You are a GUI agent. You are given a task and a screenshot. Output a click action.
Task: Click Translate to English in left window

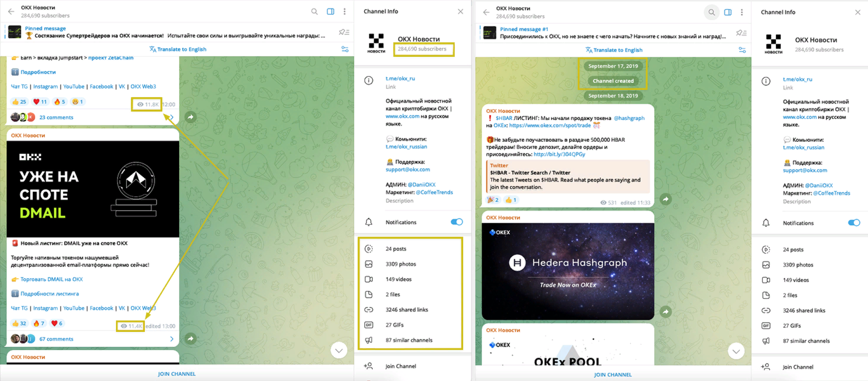[178, 49]
